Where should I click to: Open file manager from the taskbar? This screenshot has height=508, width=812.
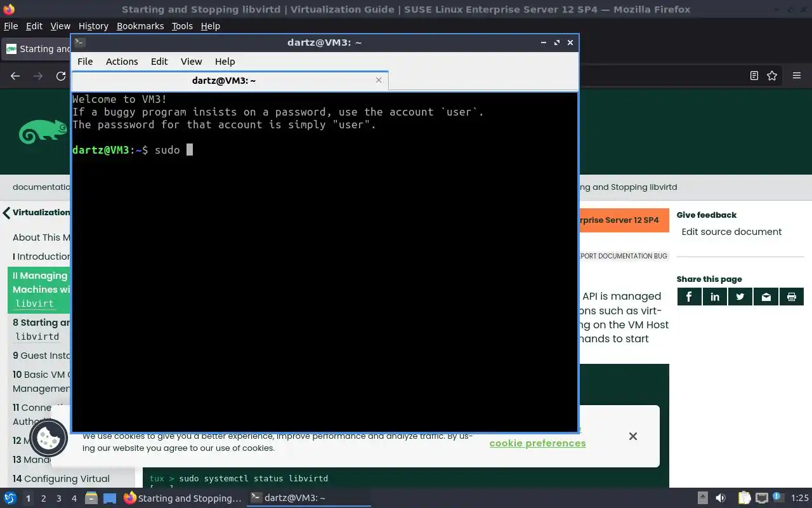click(91, 498)
